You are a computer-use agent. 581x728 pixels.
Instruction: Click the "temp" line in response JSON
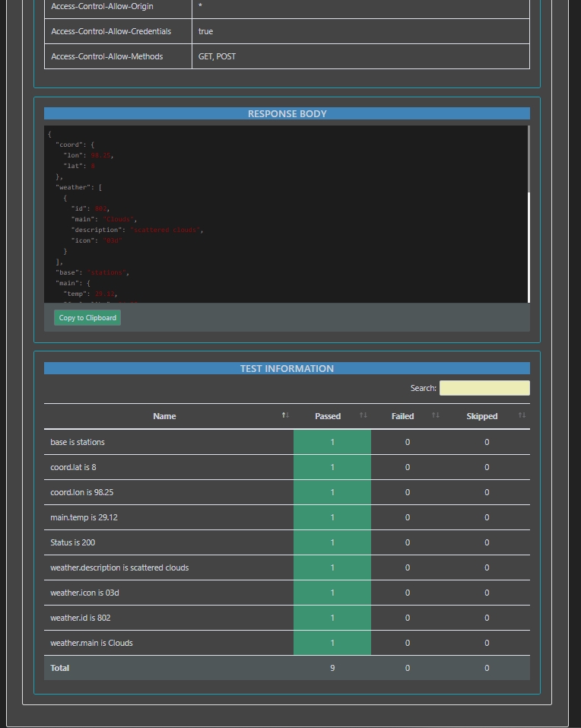pos(90,294)
